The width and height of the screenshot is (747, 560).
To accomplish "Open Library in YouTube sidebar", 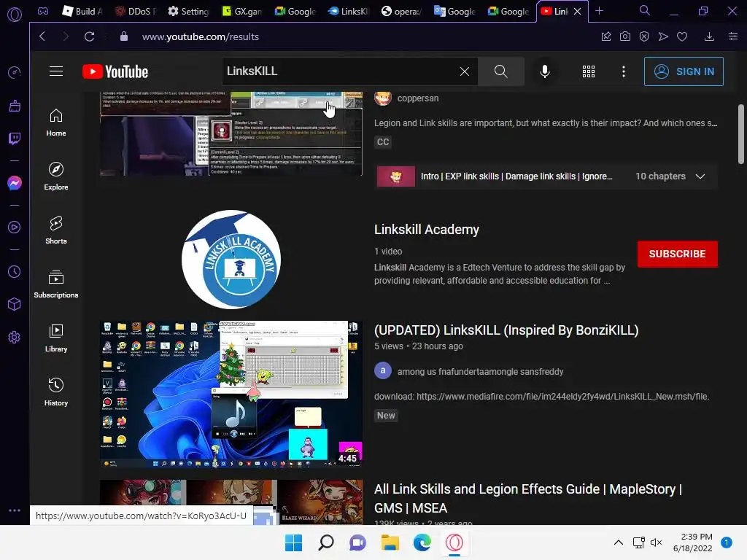I will point(56,338).
